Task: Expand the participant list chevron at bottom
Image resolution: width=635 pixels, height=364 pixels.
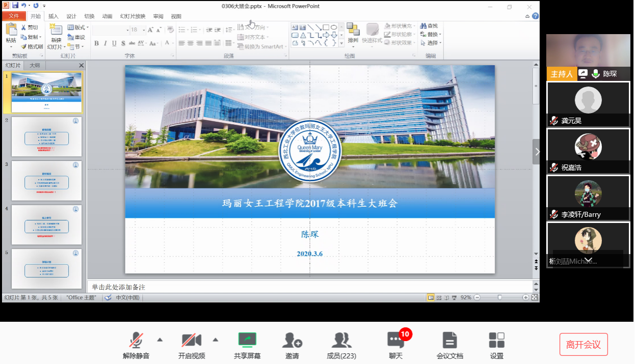Action: pyautogui.click(x=588, y=260)
